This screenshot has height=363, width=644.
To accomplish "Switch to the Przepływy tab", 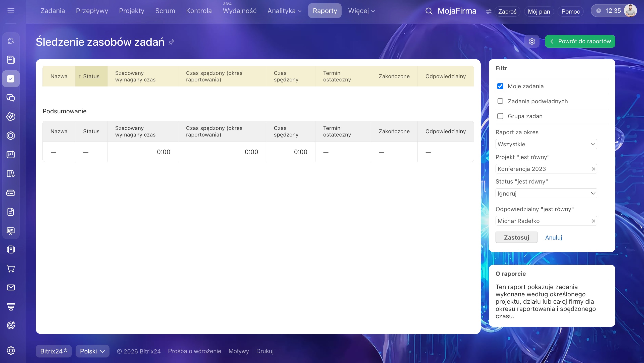I will click(92, 11).
